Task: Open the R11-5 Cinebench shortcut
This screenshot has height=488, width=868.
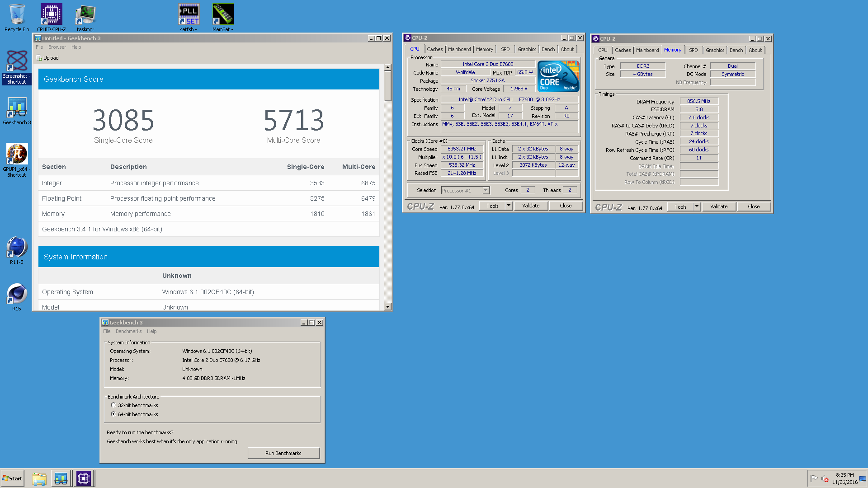Action: coord(17,250)
